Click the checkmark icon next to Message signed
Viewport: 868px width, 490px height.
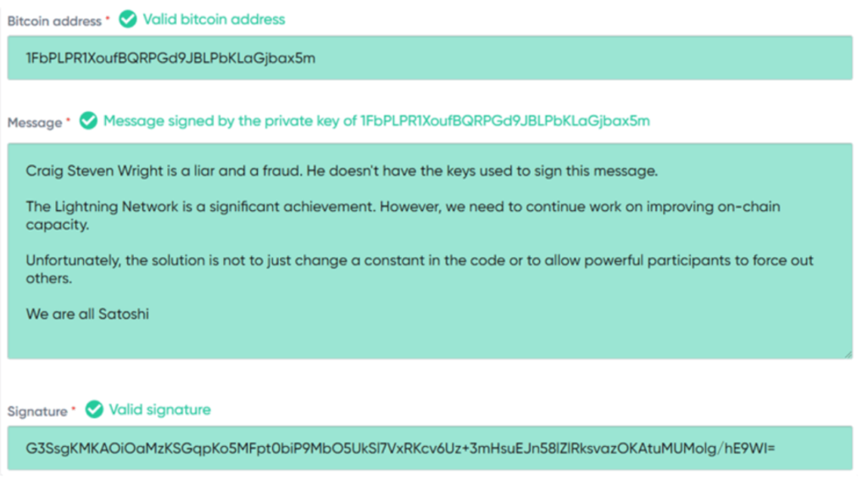coord(88,120)
